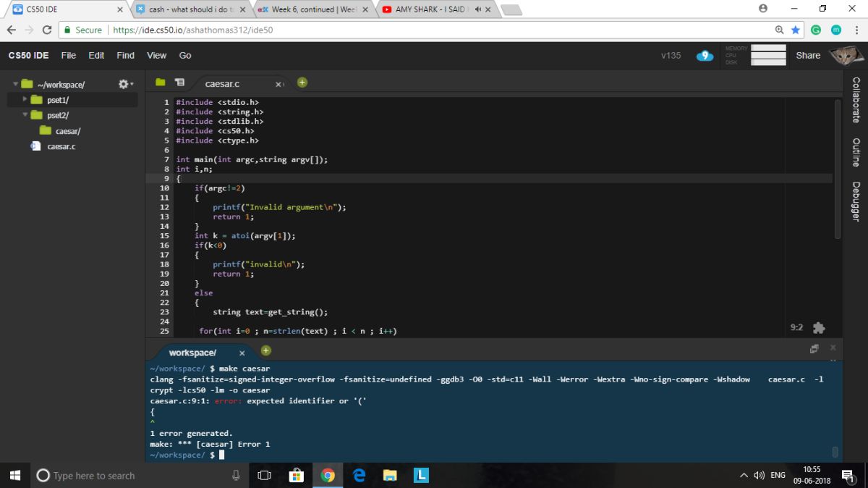Bookmark this page with the star icon
Image resolution: width=868 pixels, height=488 pixels.
tap(796, 30)
